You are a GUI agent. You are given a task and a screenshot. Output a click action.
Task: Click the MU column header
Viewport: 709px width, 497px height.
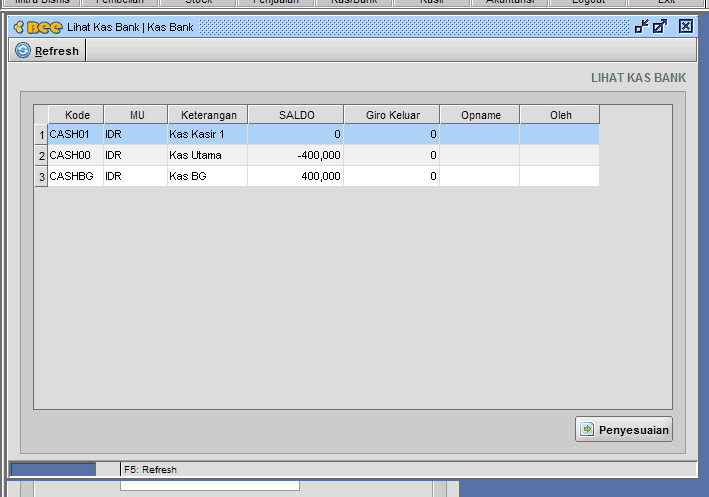point(137,115)
